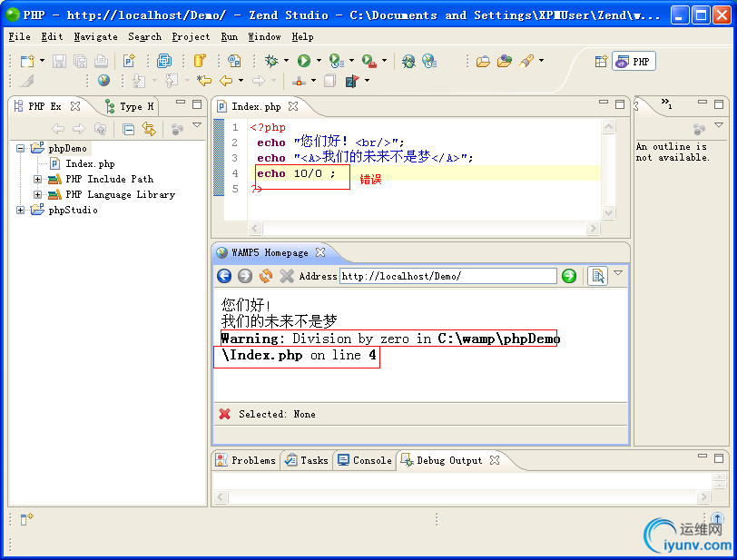Image resolution: width=737 pixels, height=560 pixels.
Task: Switch to the PHP Ex explorer tab
Action: tap(44, 106)
